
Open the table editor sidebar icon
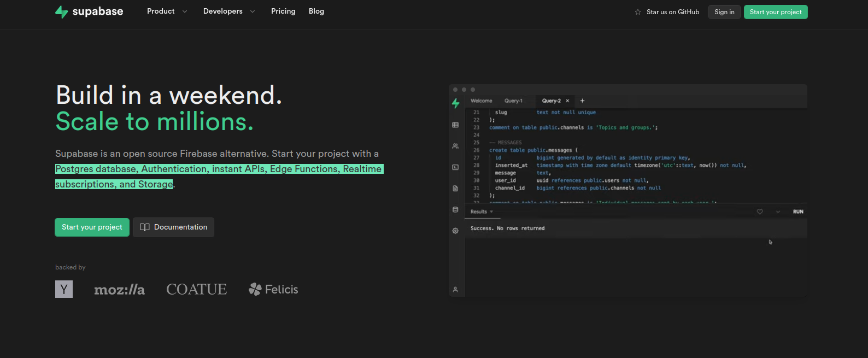[455, 125]
